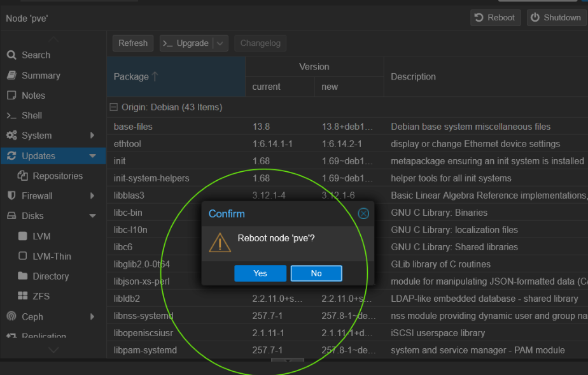Click the LVM-Thin outlined square icon

pos(22,256)
